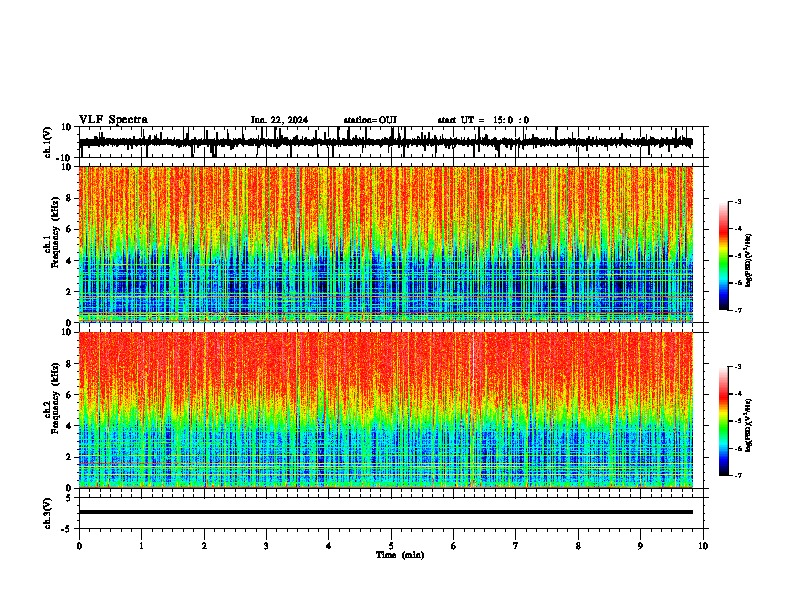
Task: Click the "-7" label on ch.2 color bar
Action: tap(737, 475)
